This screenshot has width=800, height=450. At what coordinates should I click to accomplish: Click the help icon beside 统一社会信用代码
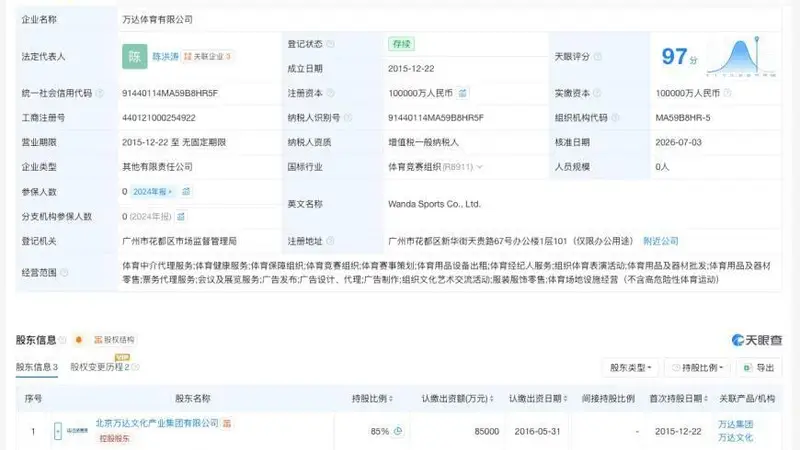[x=99, y=93]
